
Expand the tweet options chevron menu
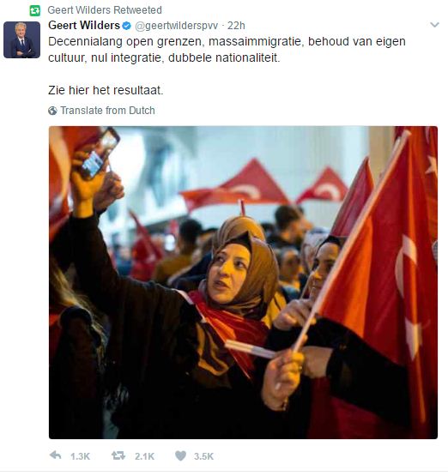[434, 25]
